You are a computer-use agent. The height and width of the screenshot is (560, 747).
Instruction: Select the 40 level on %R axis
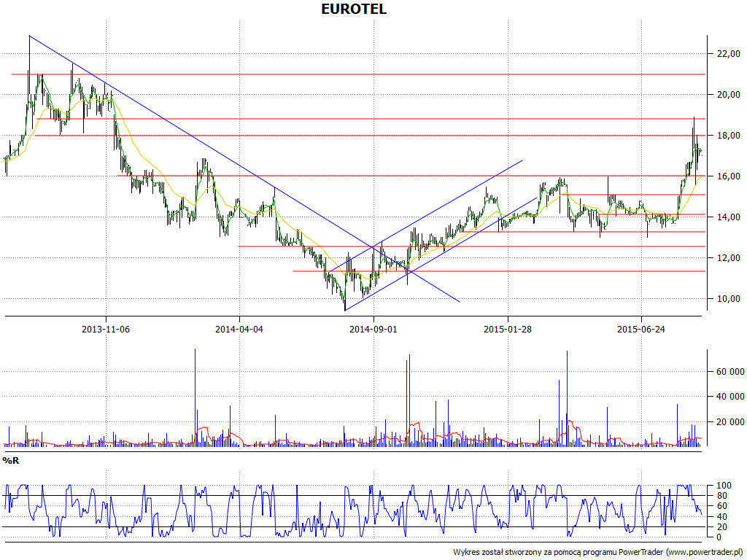coord(722,517)
